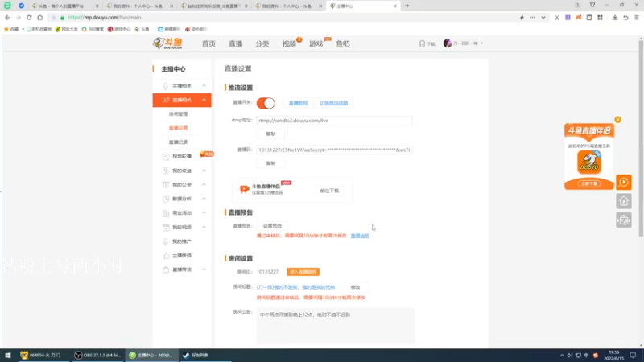Open the 鱼吧 navigation item
The height and width of the screenshot is (362, 644).
click(343, 43)
